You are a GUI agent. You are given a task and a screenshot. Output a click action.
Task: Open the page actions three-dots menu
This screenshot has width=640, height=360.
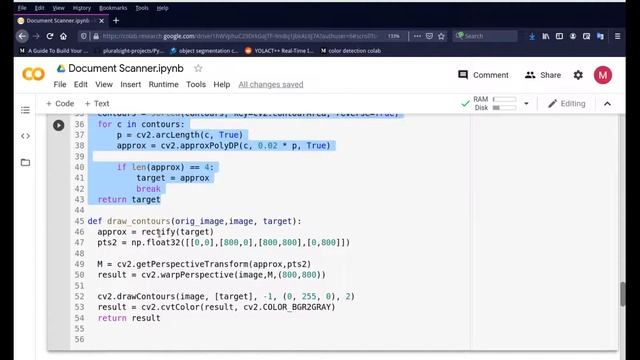click(x=417, y=36)
